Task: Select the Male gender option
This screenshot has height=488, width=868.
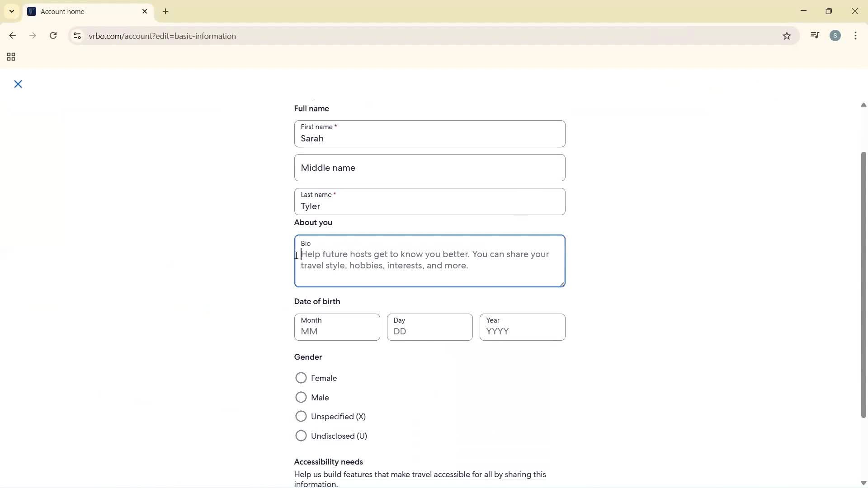Action: pyautogui.click(x=301, y=397)
